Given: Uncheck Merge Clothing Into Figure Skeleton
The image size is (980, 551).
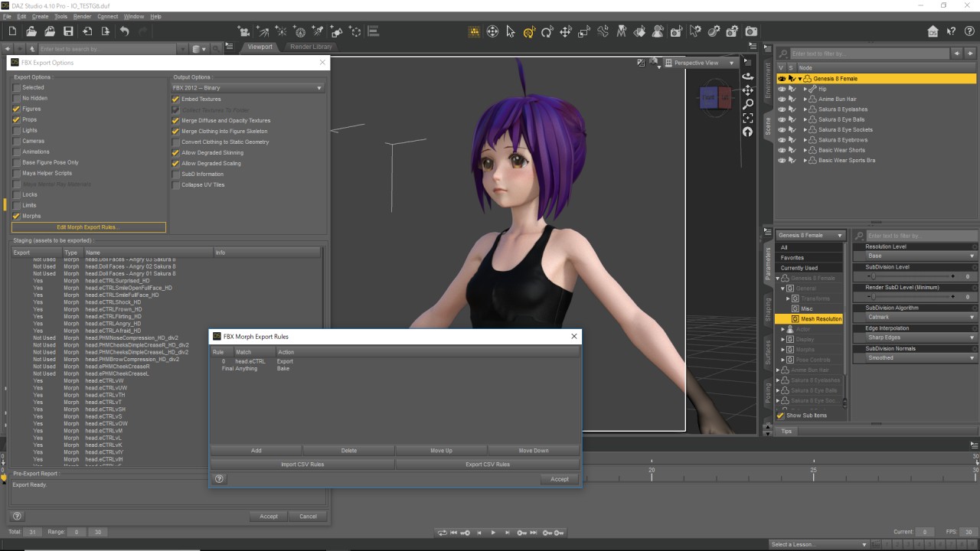Looking at the screenshot, I should [175, 131].
